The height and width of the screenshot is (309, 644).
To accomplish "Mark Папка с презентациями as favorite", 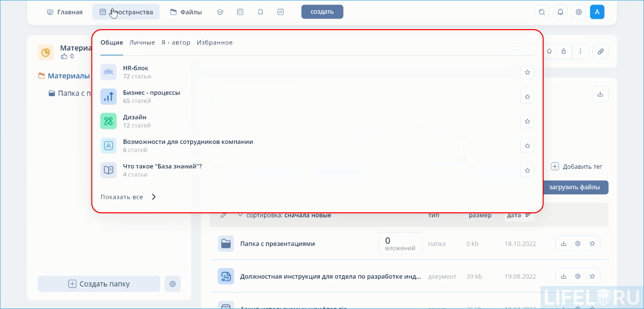I will [x=592, y=243].
